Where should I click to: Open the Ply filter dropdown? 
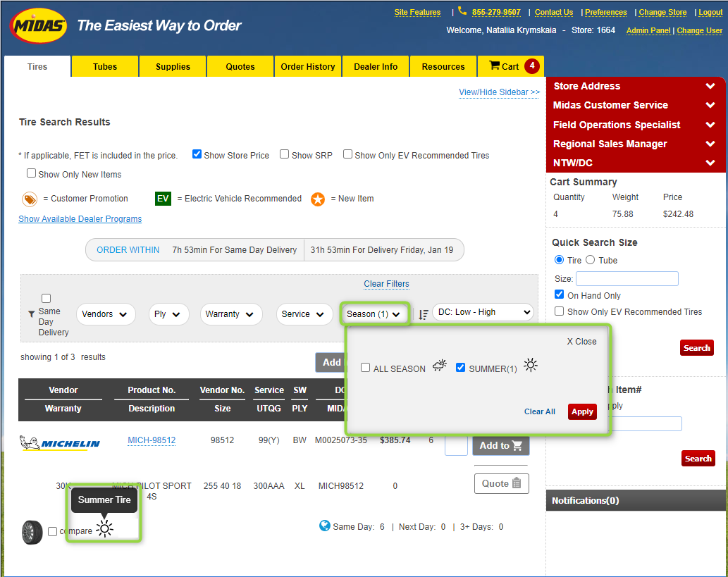click(x=168, y=314)
